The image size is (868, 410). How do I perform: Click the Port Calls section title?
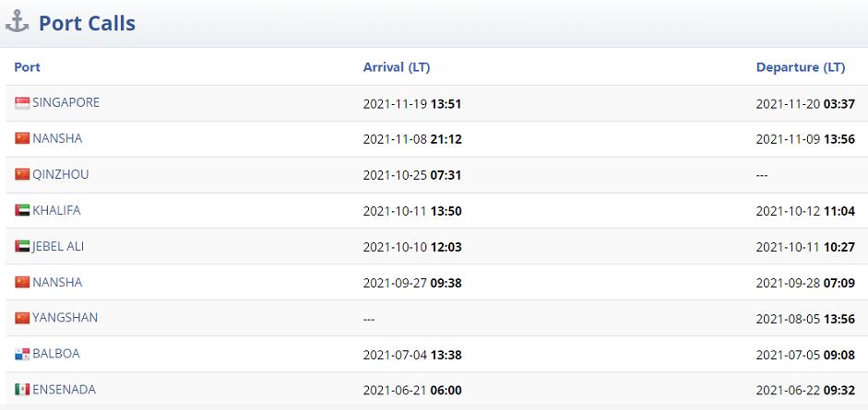point(87,24)
